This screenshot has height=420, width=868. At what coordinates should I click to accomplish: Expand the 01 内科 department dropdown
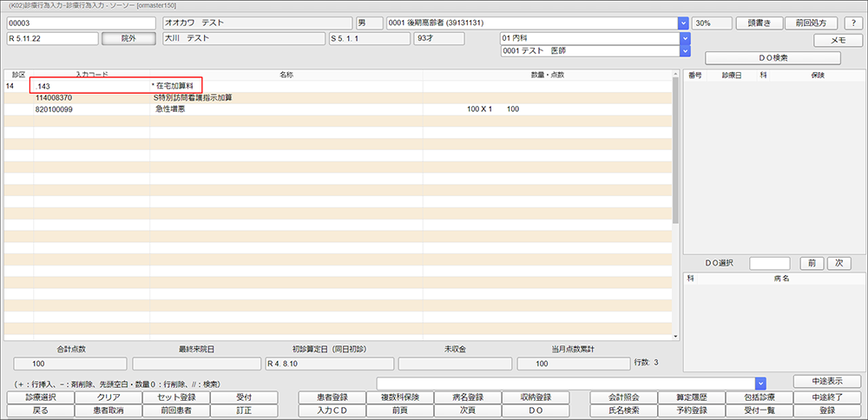point(684,38)
